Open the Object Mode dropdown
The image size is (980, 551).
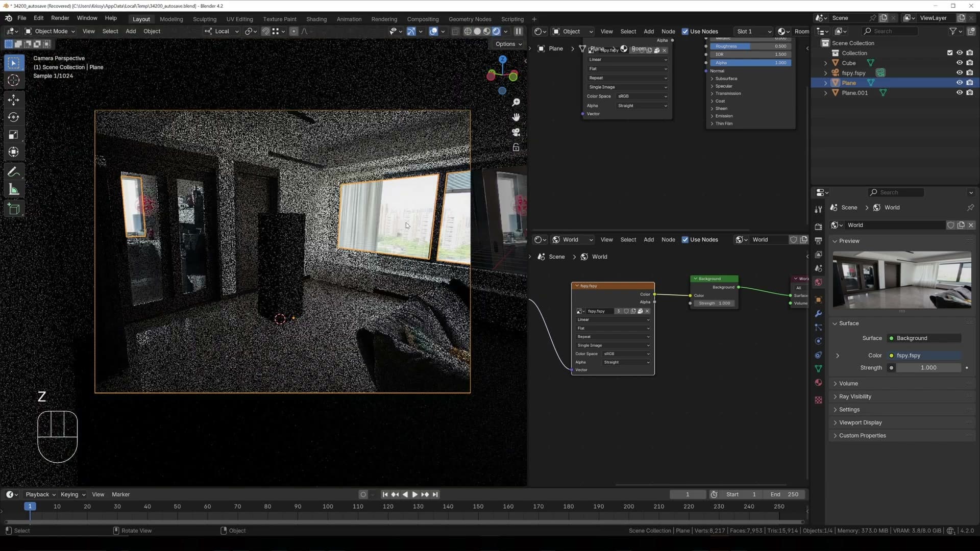(x=50, y=31)
